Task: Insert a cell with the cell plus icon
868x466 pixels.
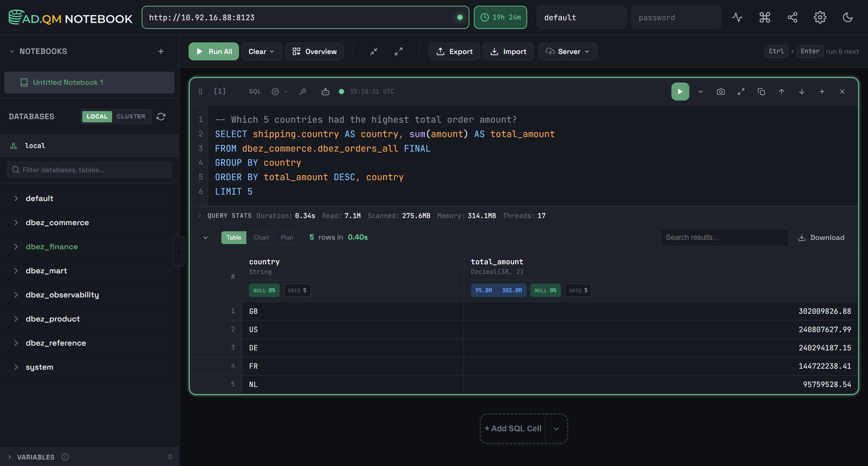Action: click(822, 91)
